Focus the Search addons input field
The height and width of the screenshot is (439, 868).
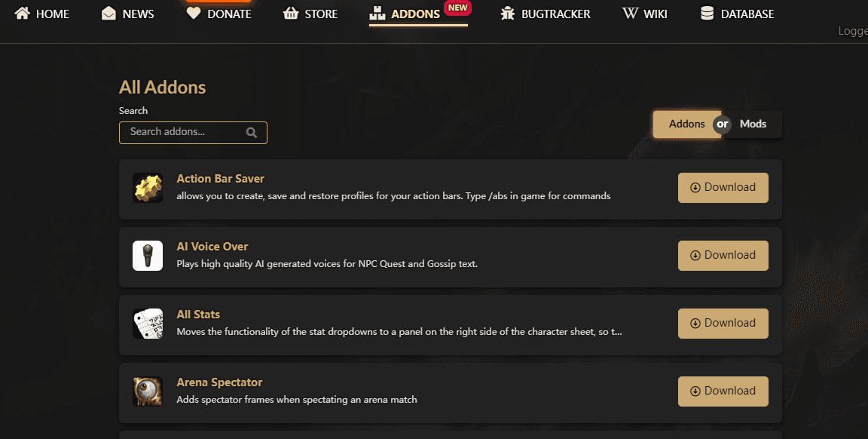(185, 132)
